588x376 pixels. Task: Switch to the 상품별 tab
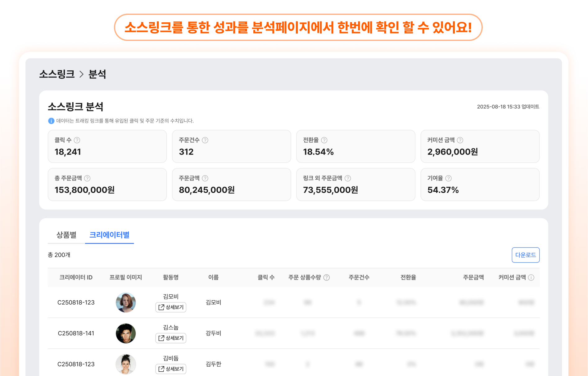(x=66, y=235)
